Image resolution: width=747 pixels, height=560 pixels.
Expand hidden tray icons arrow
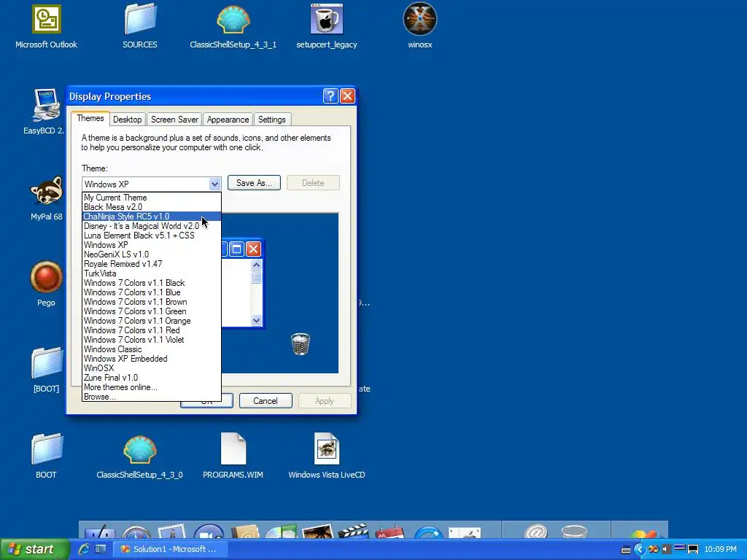639,549
